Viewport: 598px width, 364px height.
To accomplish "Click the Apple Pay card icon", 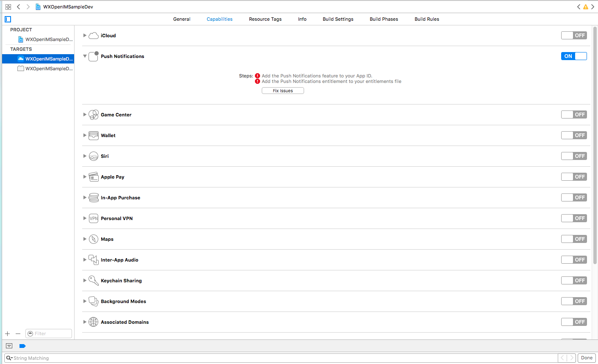I will point(94,177).
